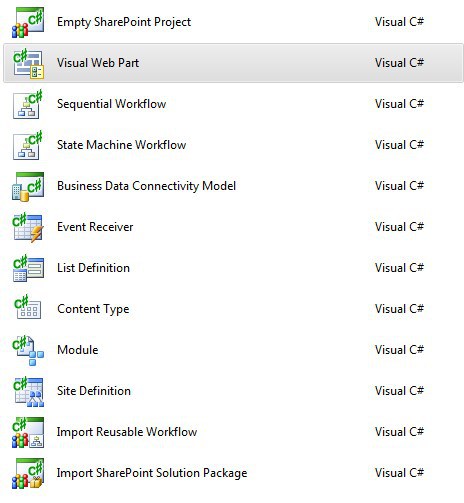The width and height of the screenshot is (464, 503).
Task: Click the Module template icon
Action: (28, 350)
